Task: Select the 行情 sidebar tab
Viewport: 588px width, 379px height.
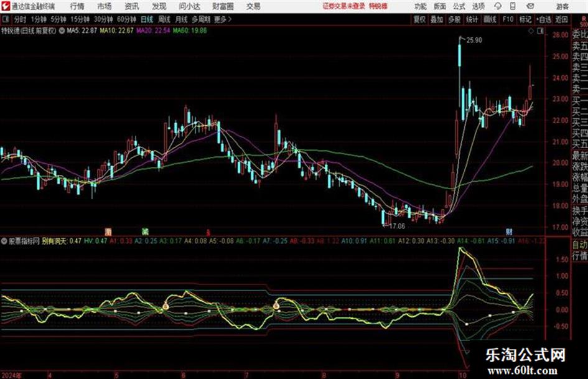Action: pos(579,256)
